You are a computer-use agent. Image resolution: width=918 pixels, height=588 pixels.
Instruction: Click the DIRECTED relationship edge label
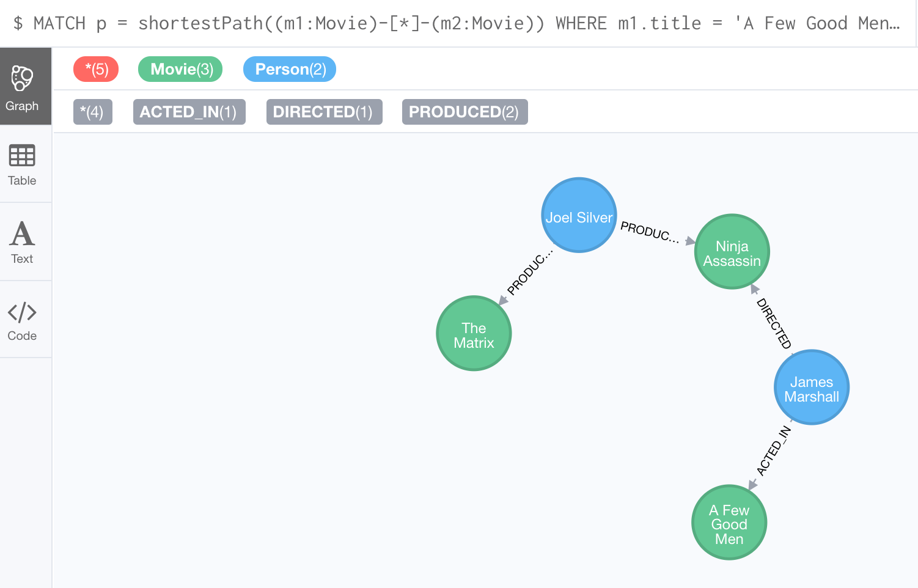click(x=774, y=323)
